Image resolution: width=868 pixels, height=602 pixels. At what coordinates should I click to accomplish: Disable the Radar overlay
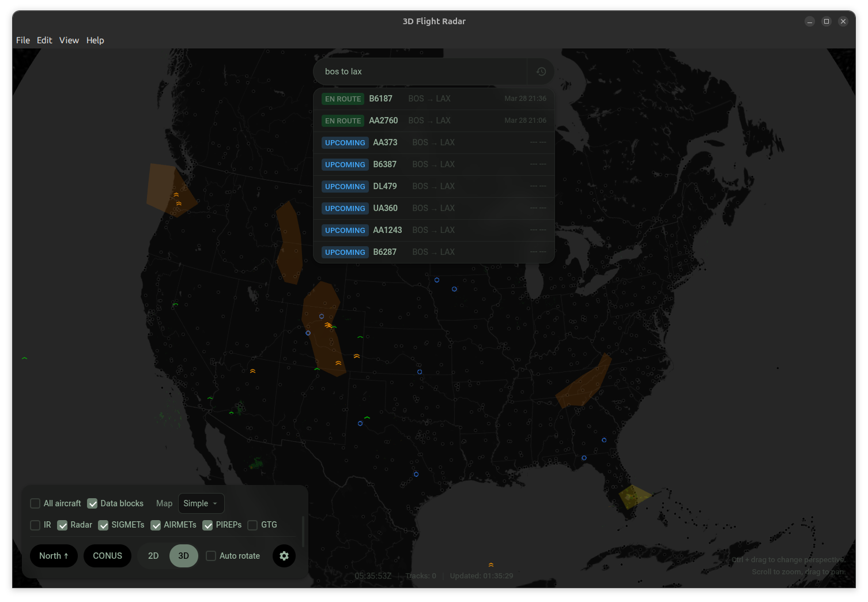[x=62, y=525]
